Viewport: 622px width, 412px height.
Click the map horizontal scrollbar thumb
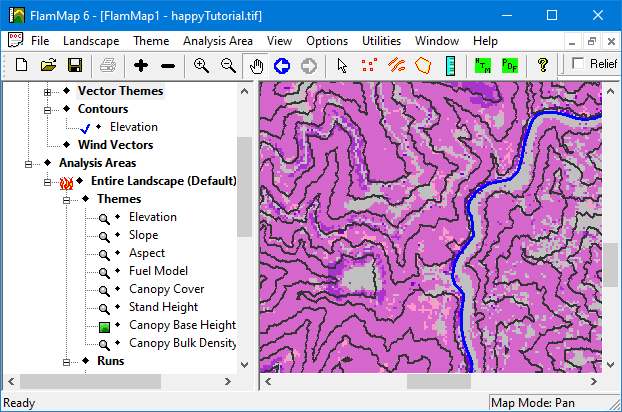439,381
